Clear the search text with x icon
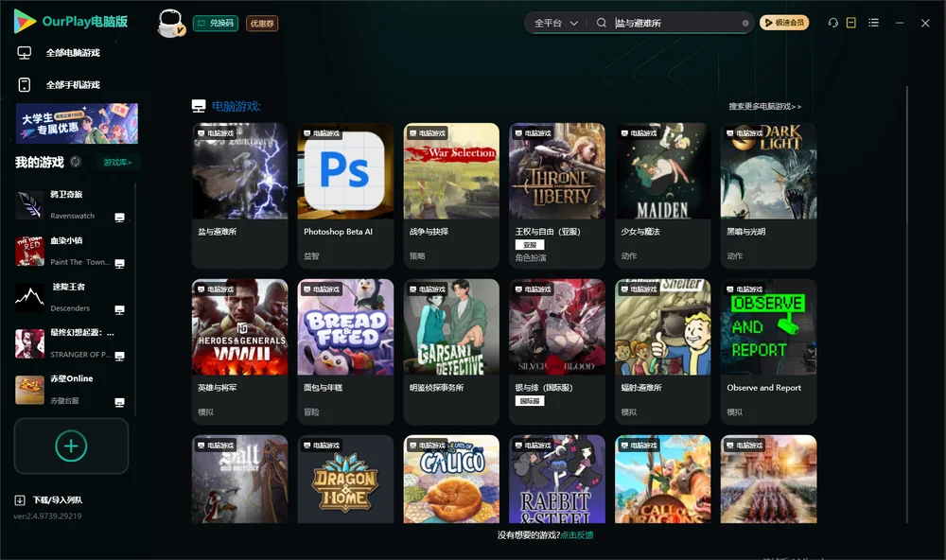The height and width of the screenshot is (560, 946). (745, 23)
